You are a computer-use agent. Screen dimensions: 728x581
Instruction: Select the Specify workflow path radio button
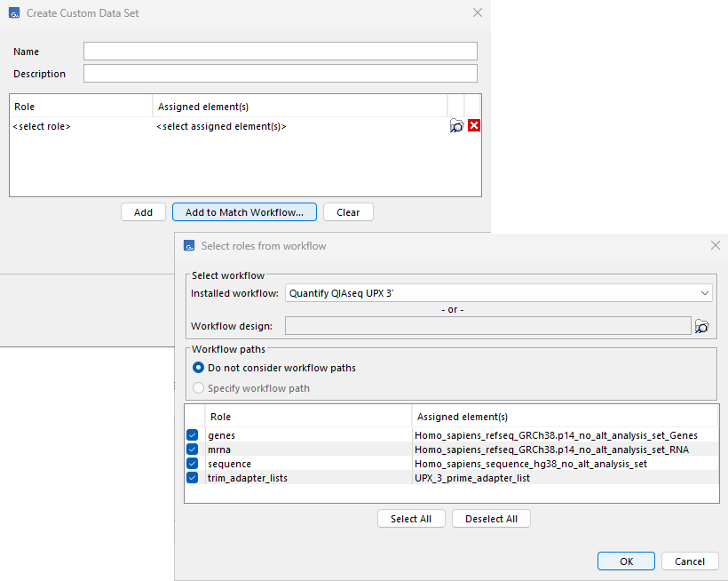point(197,388)
